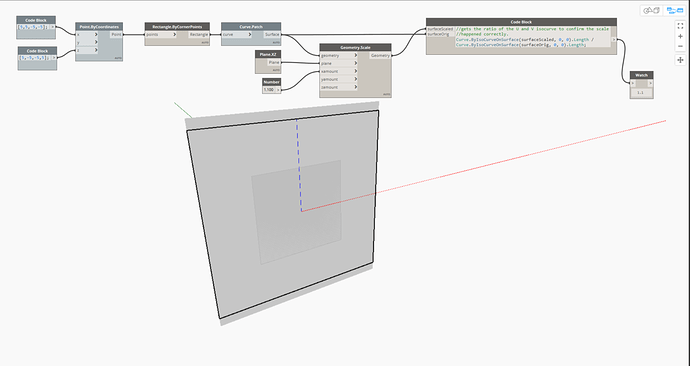Switch to graph view navigation mode
The image size is (690, 366).
coord(674,11)
